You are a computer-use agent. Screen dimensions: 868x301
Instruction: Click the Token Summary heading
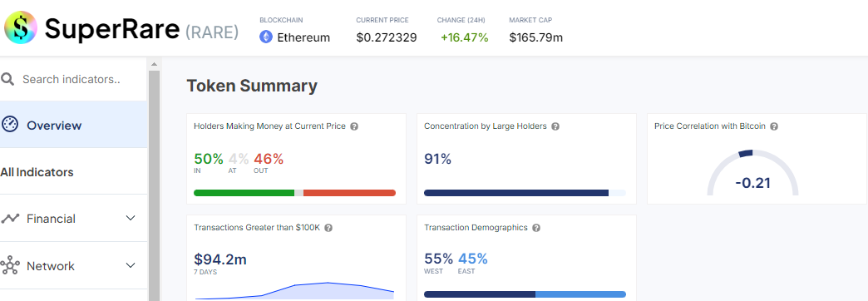point(252,86)
